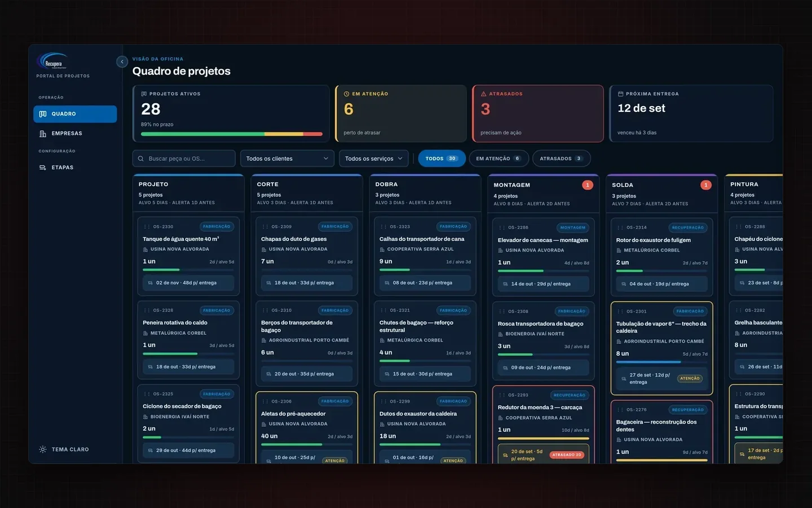This screenshot has height=508, width=812.
Task: Click the CORTE column header title
Action: pyautogui.click(x=268, y=185)
